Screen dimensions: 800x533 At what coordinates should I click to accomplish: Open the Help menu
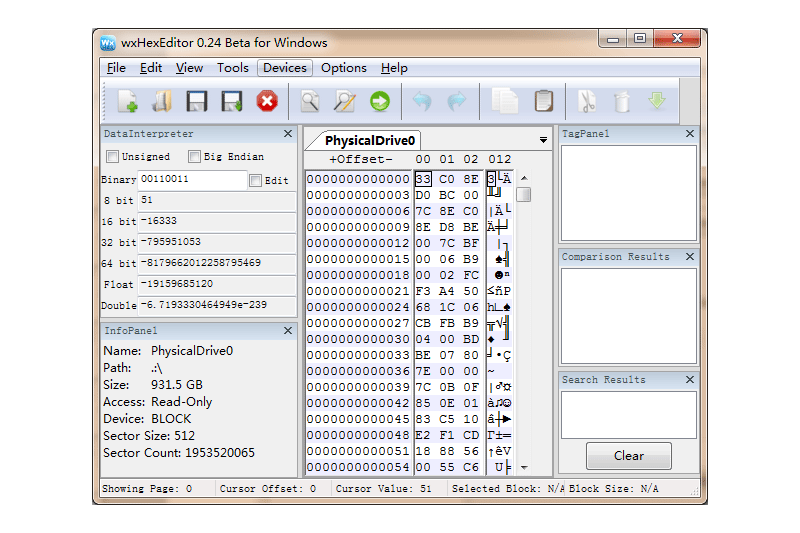(394, 68)
